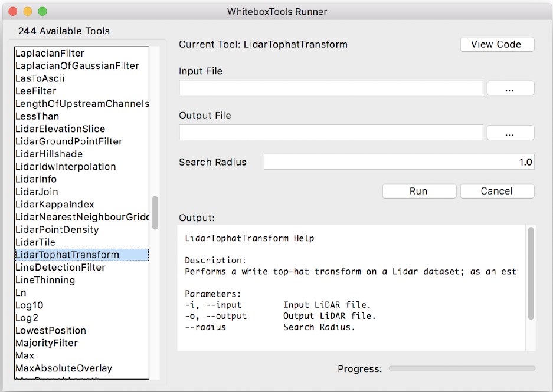
Task: Choose LidarPointDensity
Action: click(x=81, y=230)
